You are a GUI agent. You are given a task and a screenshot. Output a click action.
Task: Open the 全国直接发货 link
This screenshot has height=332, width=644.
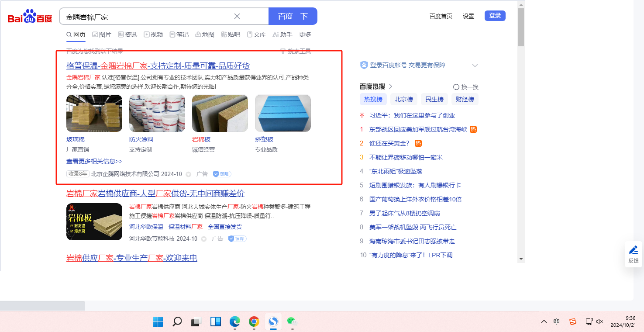pyautogui.click(x=225, y=227)
